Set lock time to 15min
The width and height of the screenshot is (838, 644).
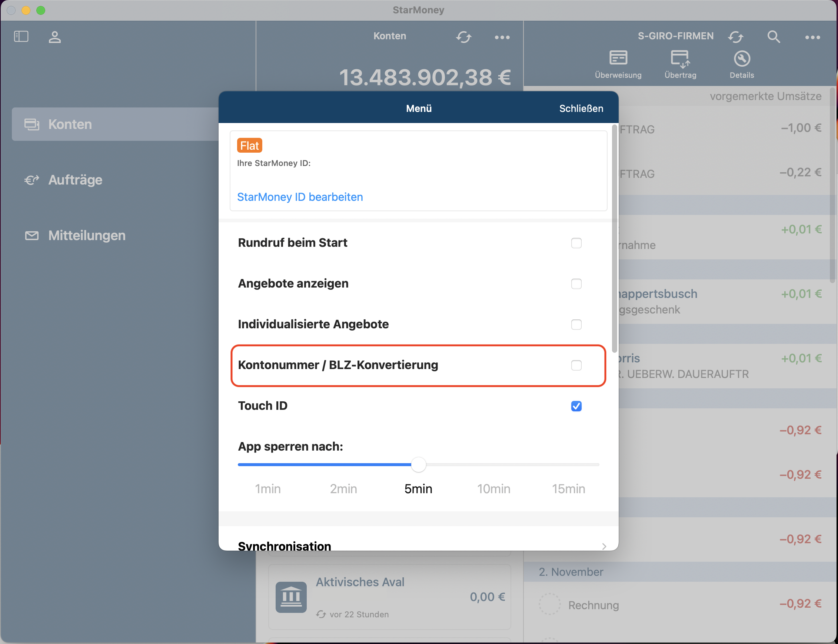point(568,489)
